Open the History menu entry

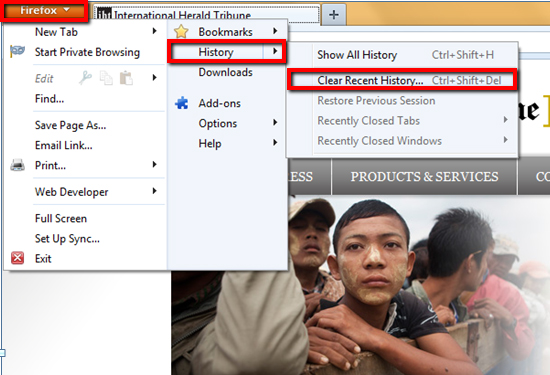(227, 52)
